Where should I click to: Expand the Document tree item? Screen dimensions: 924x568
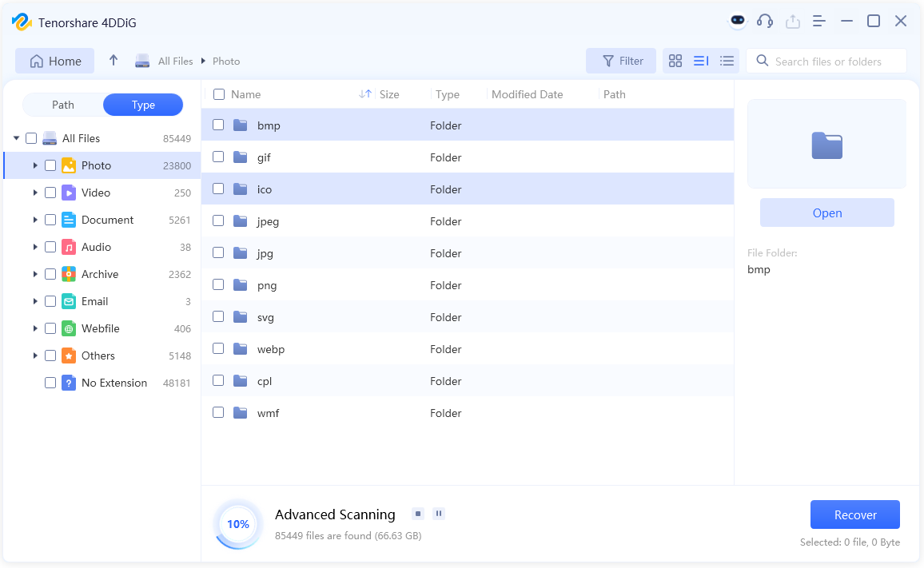click(x=35, y=219)
